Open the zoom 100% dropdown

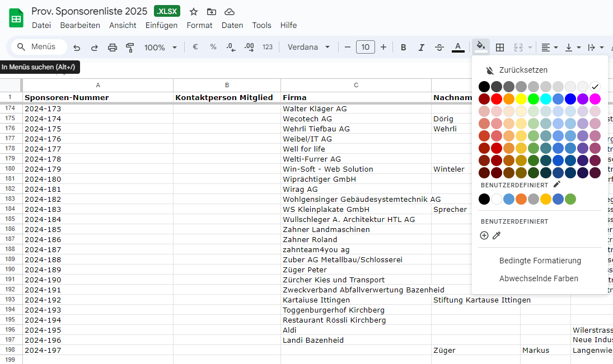(160, 48)
